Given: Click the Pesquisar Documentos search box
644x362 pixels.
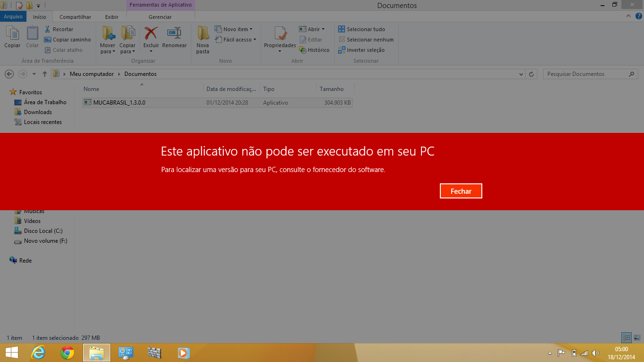Looking at the screenshot, I should point(585,74).
